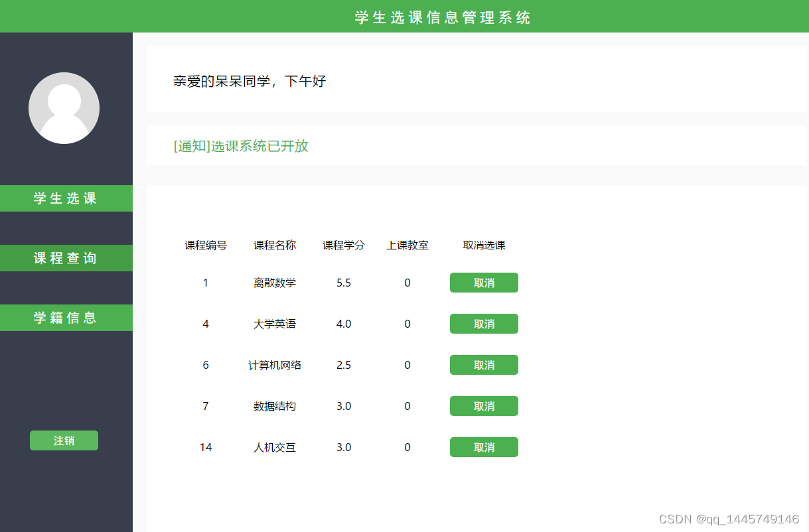The height and width of the screenshot is (532, 809).
Task: Open the notification 选课系统已开放
Action: pyautogui.click(x=240, y=145)
